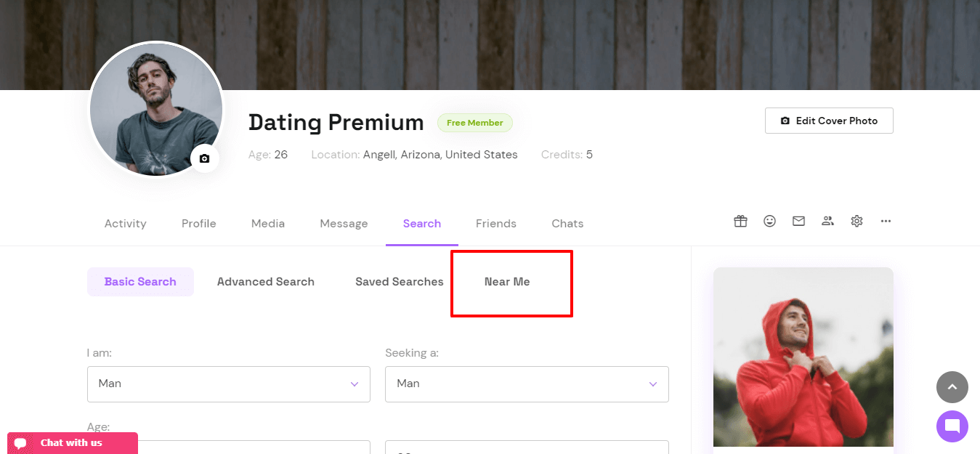Viewport: 980px width, 454px height.
Task: Click camera icon on profile photo
Action: tap(204, 158)
